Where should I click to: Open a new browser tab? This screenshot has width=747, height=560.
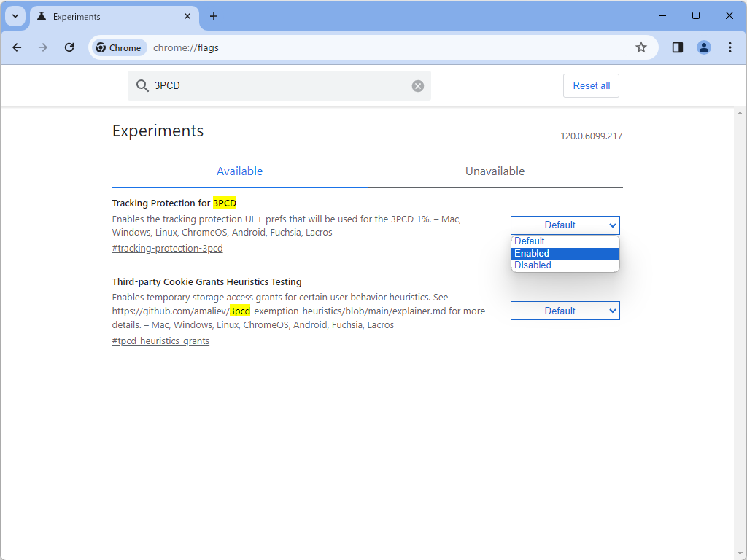[x=214, y=16]
